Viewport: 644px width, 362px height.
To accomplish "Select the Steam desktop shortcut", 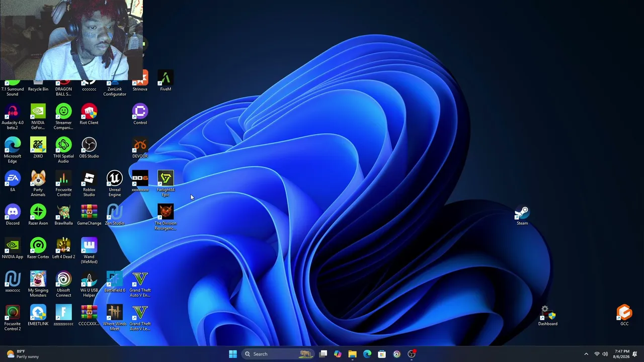I will pos(522,215).
